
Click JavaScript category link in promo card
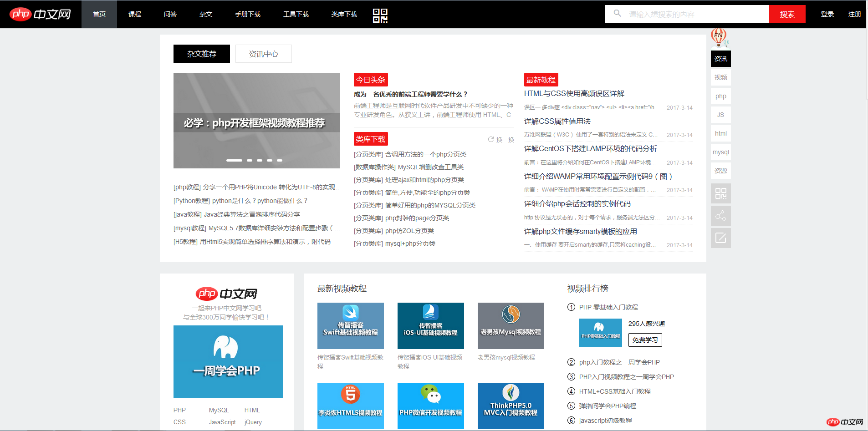tap(222, 422)
